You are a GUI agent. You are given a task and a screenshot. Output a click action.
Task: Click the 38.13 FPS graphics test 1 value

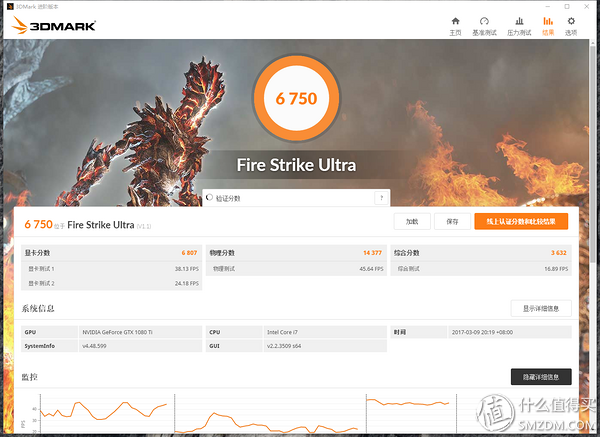pos(187,269)
